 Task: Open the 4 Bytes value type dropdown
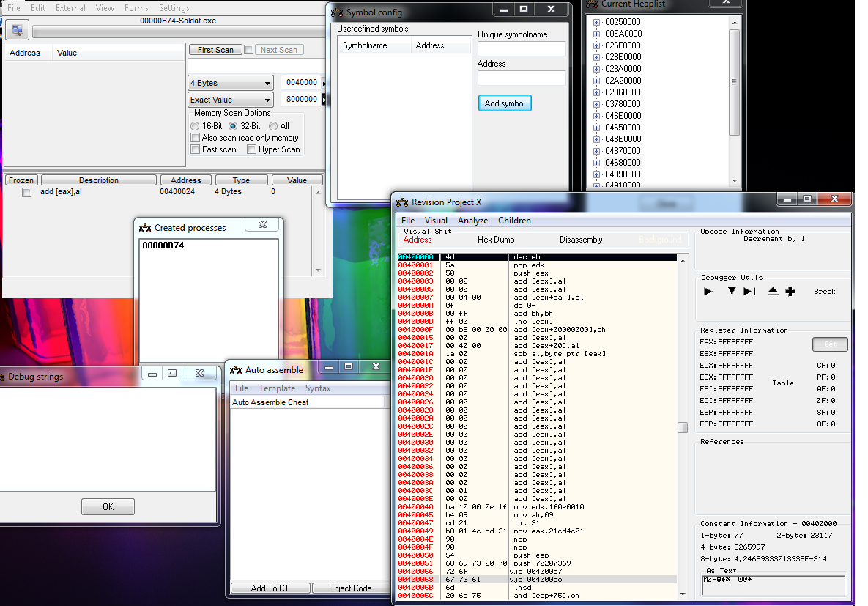point(231,83)
